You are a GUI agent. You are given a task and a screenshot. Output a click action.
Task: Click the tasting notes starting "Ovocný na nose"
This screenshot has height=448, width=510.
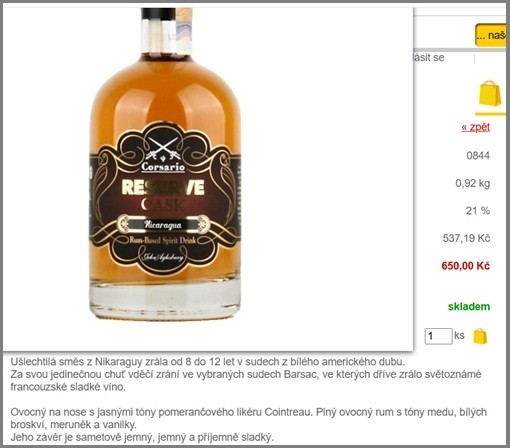248,425
